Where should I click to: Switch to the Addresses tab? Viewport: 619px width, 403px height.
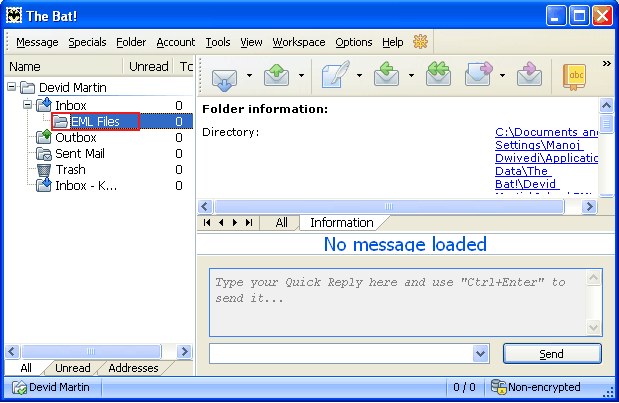[133, 368]
